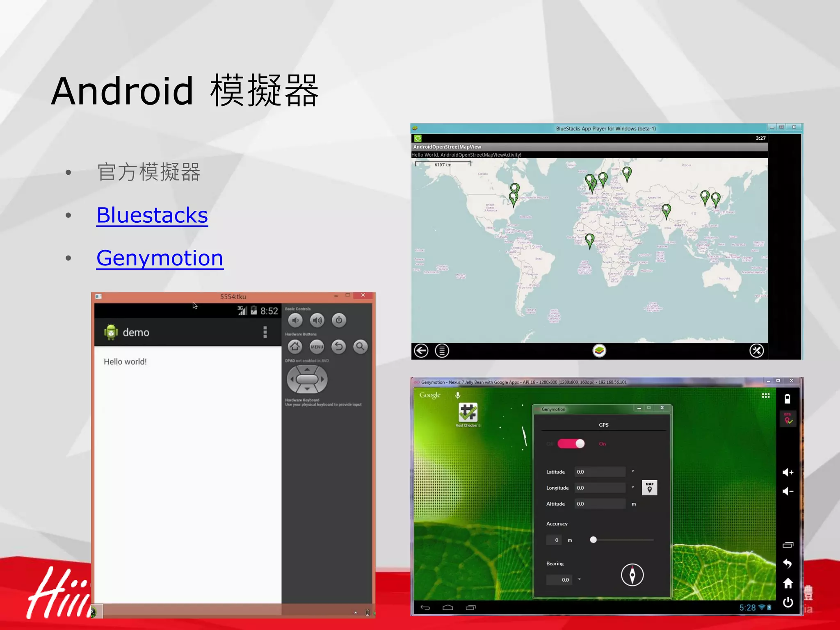Click the BlueStacks App Player window title
840x630 pixels.
[606, 129]
